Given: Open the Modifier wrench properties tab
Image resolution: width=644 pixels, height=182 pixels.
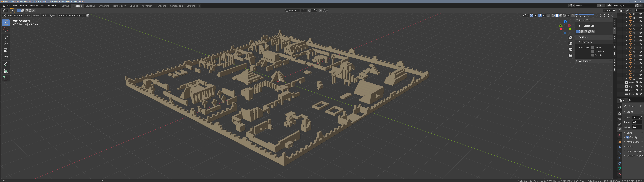Looking at the screenshot, I should [620, 147].
